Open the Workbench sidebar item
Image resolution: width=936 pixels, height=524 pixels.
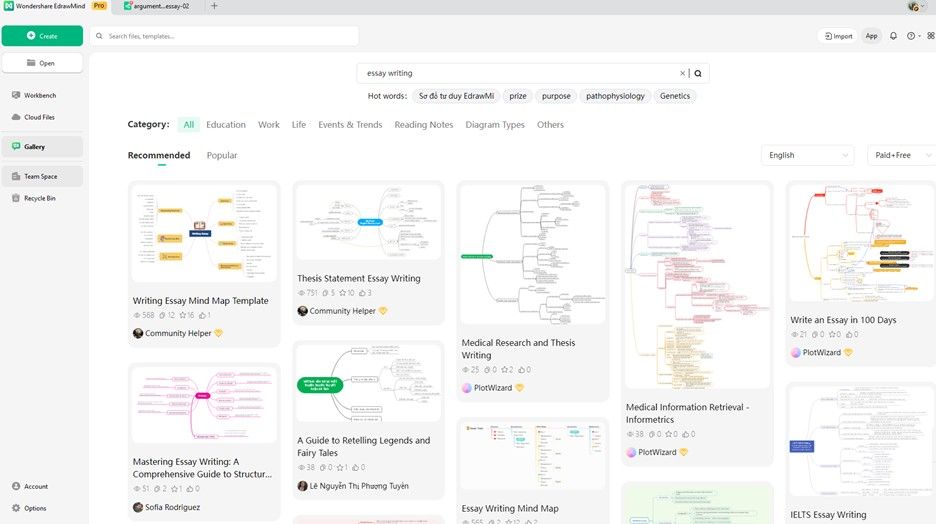point(40,95)
